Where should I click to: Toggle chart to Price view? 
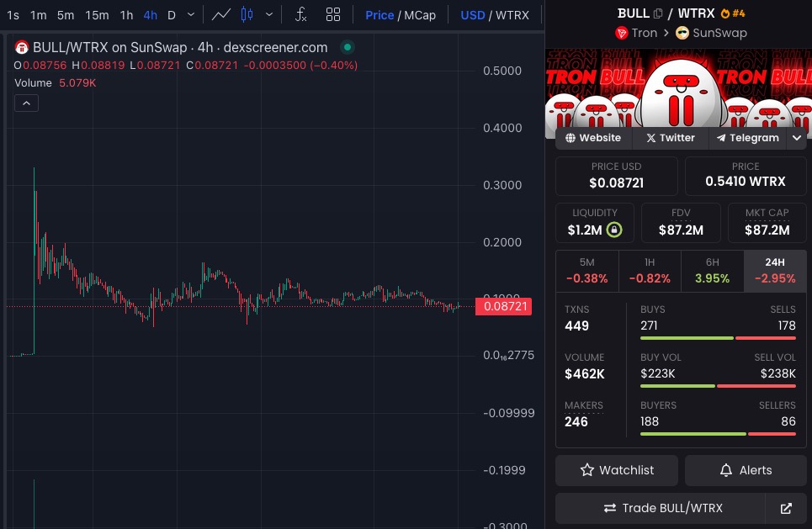(x=379, y=15)
